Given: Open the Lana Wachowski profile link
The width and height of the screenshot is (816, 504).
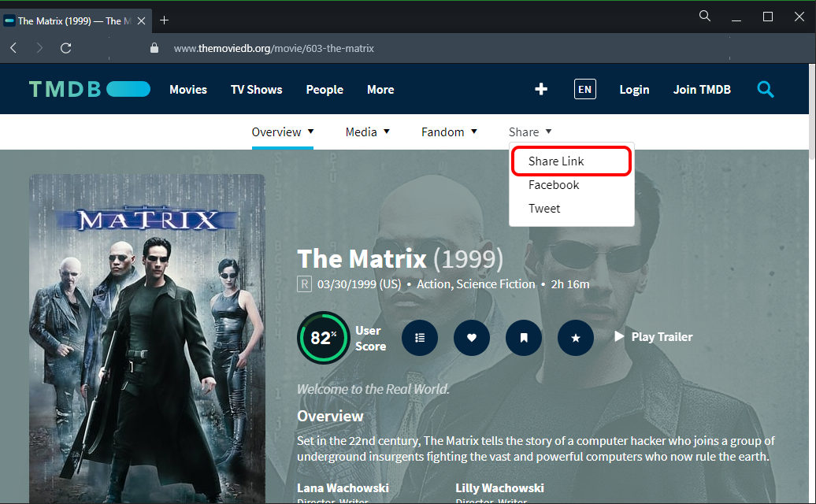Looking at the screenshot, I should [x=343, y=488].
